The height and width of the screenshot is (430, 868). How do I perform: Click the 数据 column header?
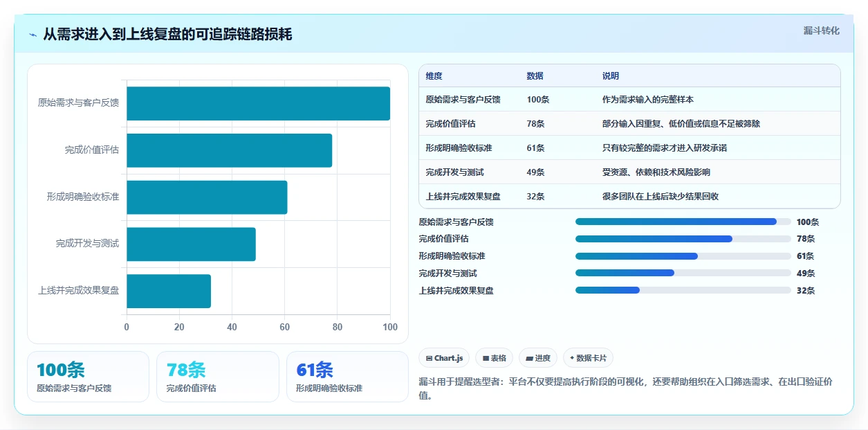pyautogui.click(x=535, y=76)
